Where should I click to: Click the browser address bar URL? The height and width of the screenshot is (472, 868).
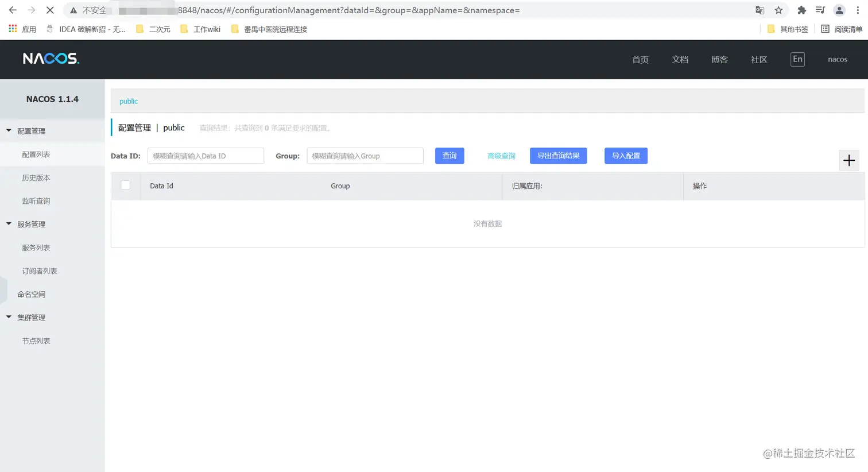click(x=348, y=10)
